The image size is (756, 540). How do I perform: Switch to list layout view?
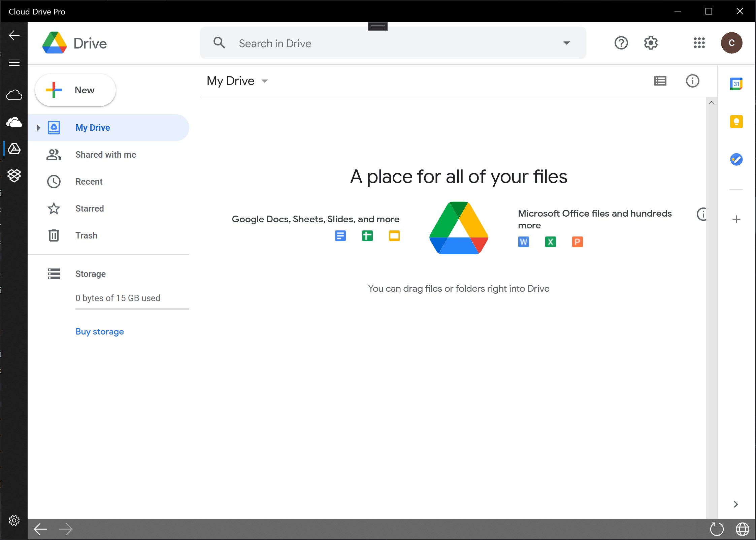[660, 81]
